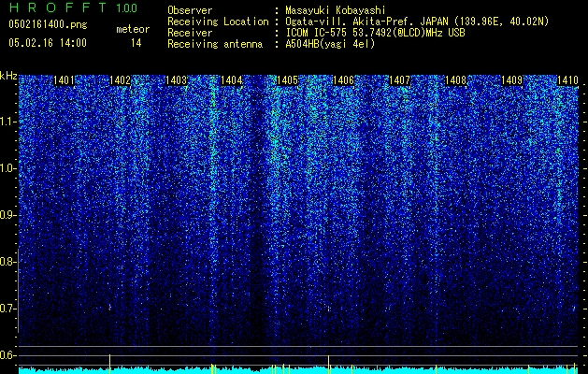588x374 pixels.
Task: Click the 0.8 kHz frequency tick label
Action: point(7,262)
